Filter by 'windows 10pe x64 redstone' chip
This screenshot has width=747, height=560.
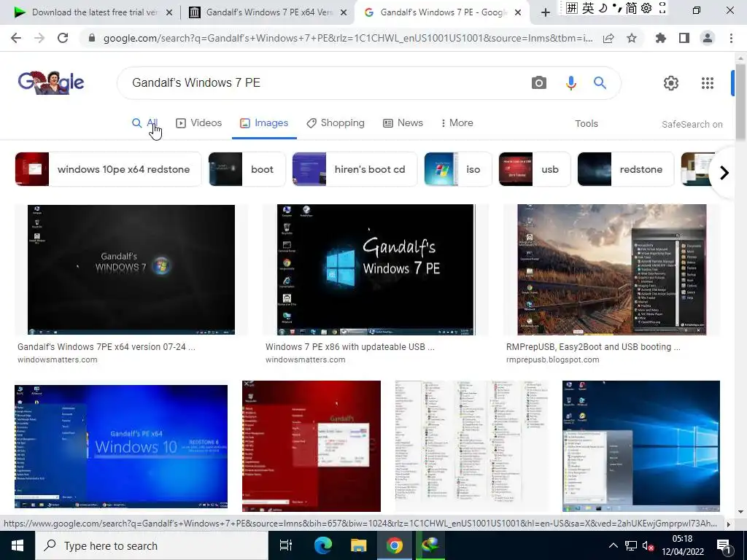point(108,169)
